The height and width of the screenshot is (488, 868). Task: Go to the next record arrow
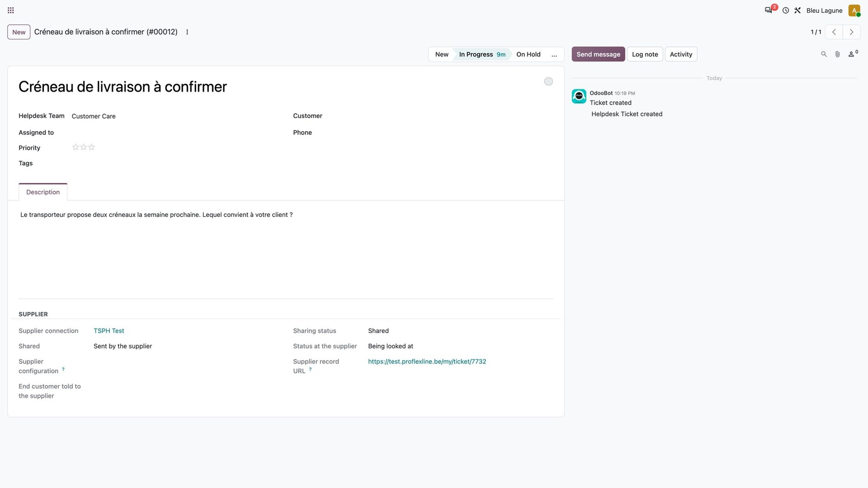point(852,32)
